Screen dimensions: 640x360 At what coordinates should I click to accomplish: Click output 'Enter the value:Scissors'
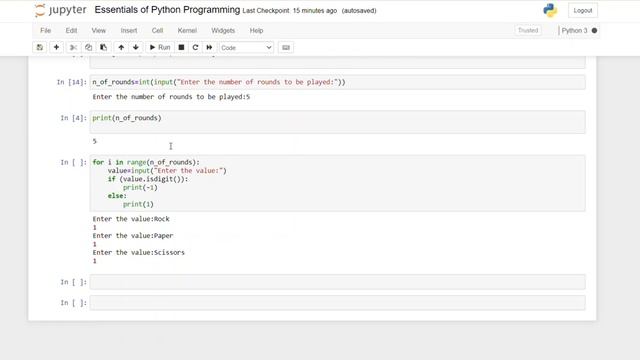(x=139, y=252)
